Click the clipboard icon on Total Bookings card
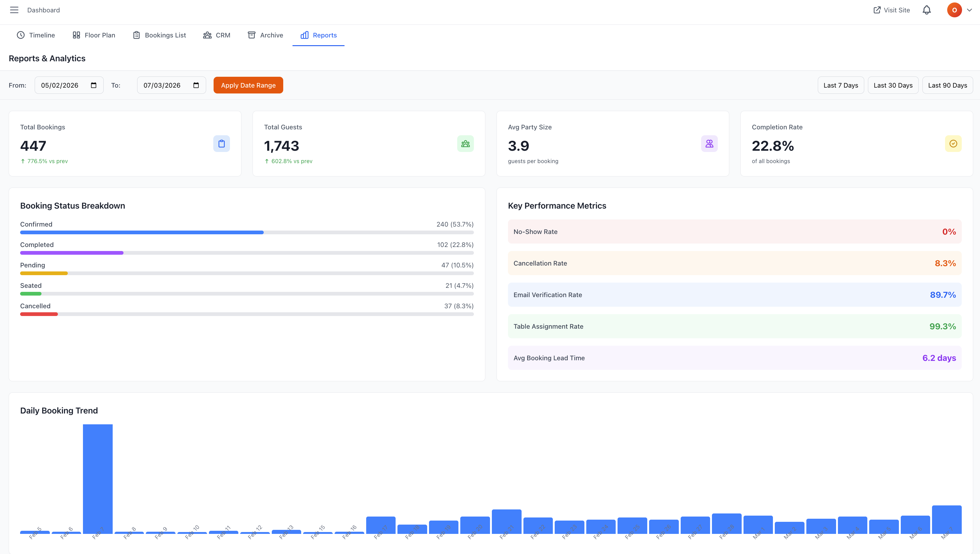Screen dimensions: 980x554 222,144
